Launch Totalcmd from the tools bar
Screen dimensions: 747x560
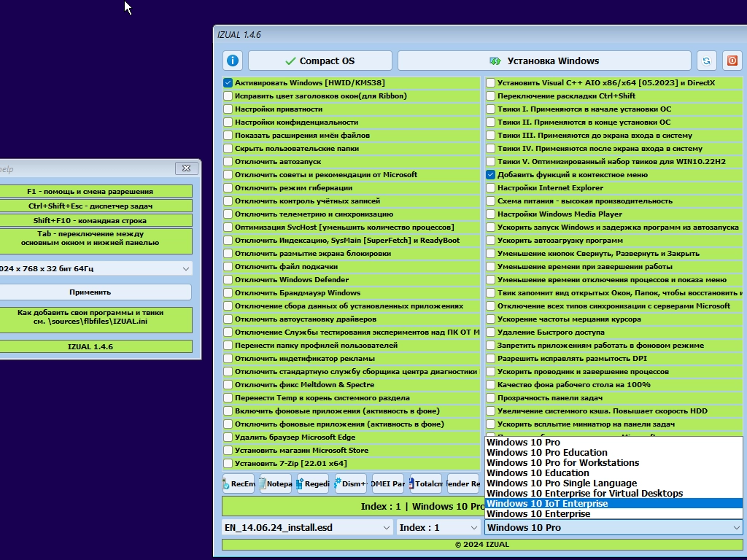click(x=425, y=483)
